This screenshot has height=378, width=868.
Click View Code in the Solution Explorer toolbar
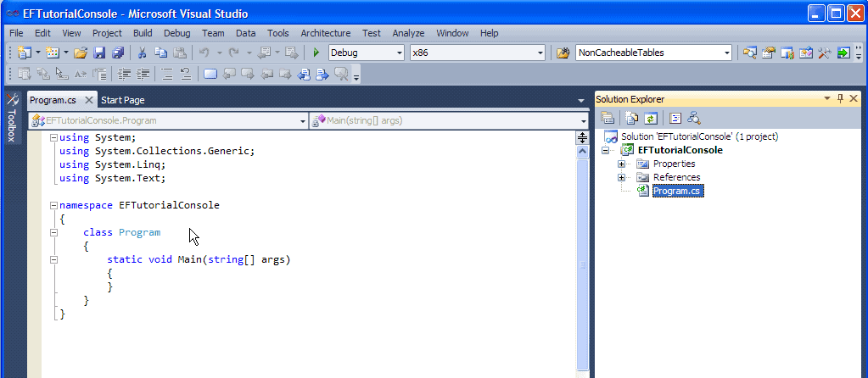coord(675,118)
